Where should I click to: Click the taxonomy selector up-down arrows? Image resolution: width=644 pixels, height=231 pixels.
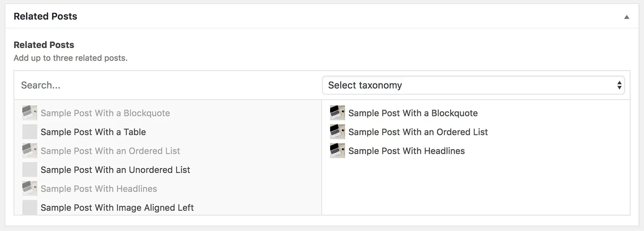point(619,85)
